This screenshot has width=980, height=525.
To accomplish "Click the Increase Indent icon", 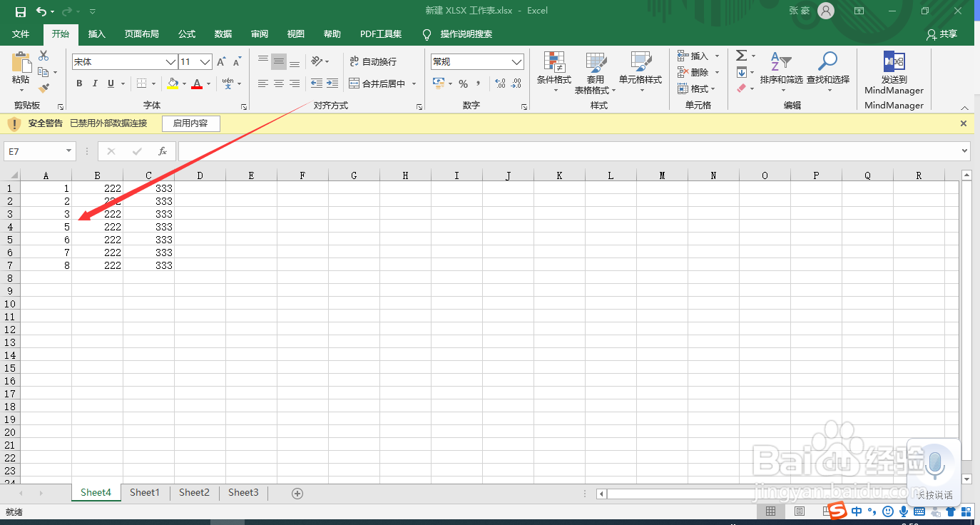I will coord(332,83).
